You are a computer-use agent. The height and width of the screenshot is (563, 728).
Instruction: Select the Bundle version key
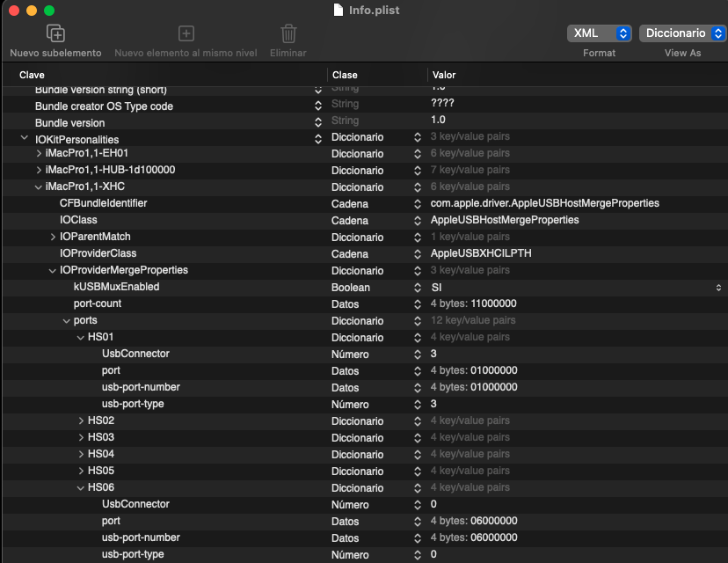coord(70,123)
